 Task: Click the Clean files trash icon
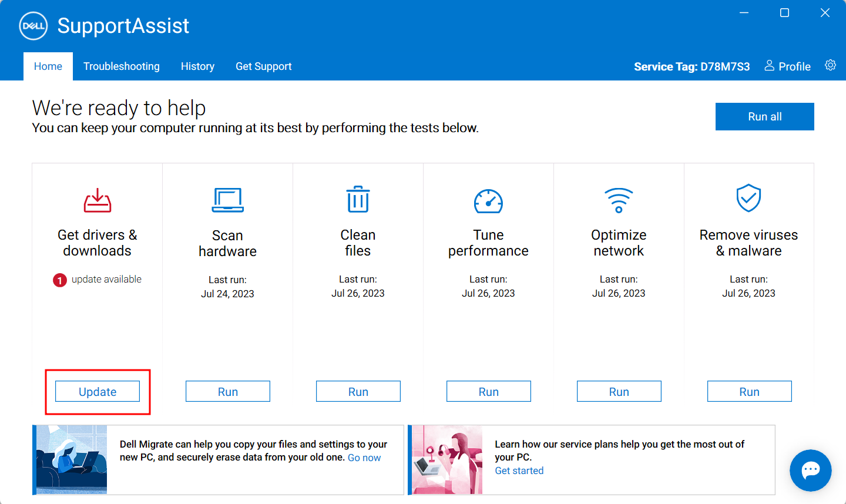tap(358, 199)
